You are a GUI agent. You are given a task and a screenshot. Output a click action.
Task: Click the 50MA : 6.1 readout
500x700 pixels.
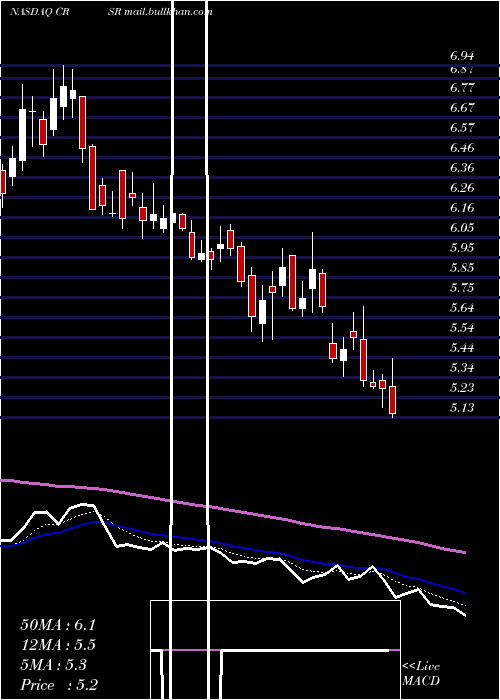coord(58,625)
